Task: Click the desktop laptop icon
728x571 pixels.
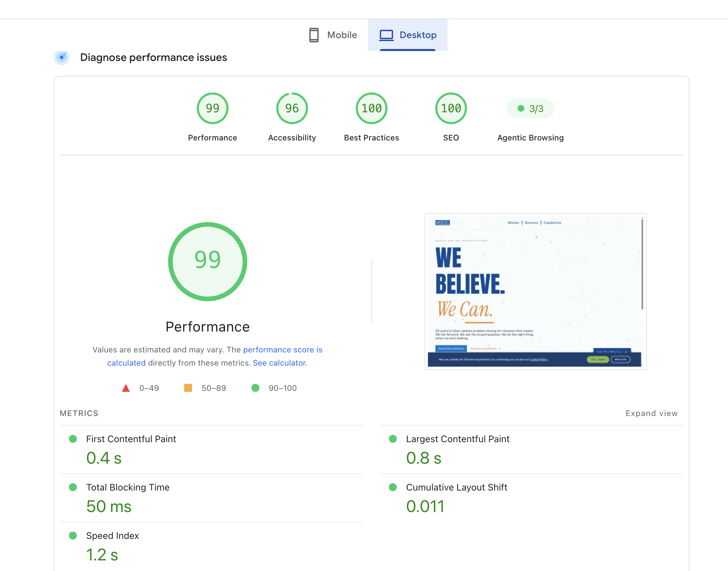Action: pos(386,35)
